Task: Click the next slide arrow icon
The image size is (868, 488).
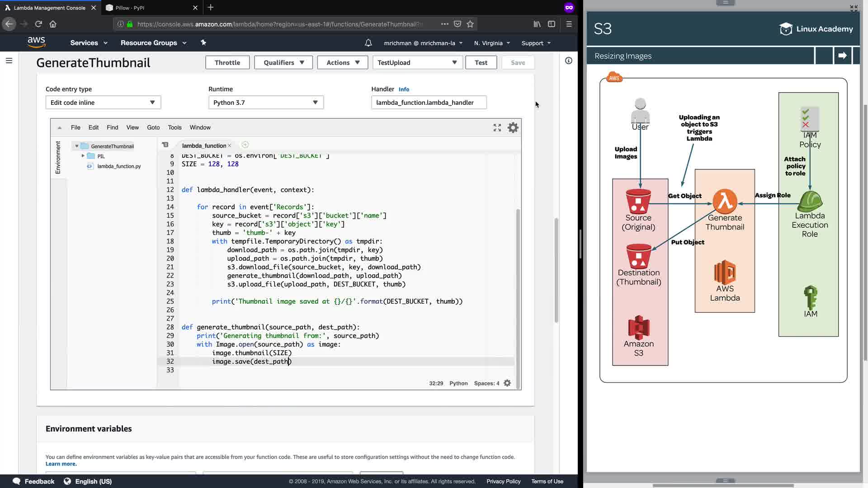Action: (x=842, y=56)
